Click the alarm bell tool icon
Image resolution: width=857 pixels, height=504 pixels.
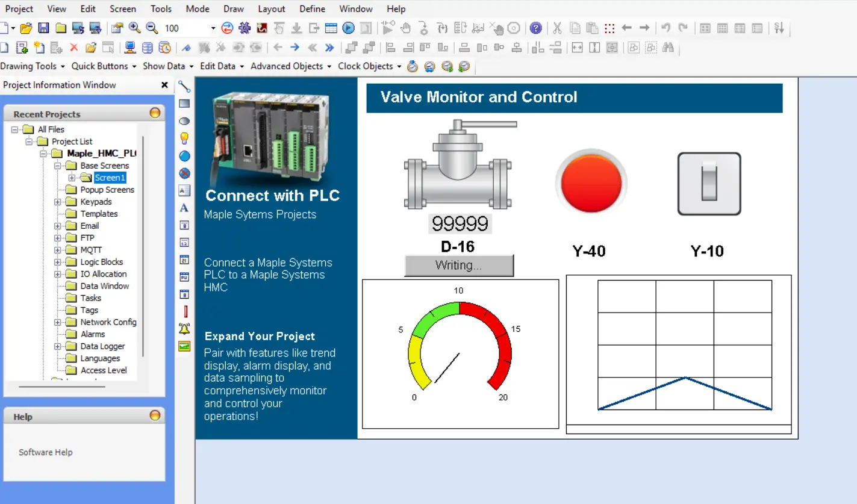(184, 329)
